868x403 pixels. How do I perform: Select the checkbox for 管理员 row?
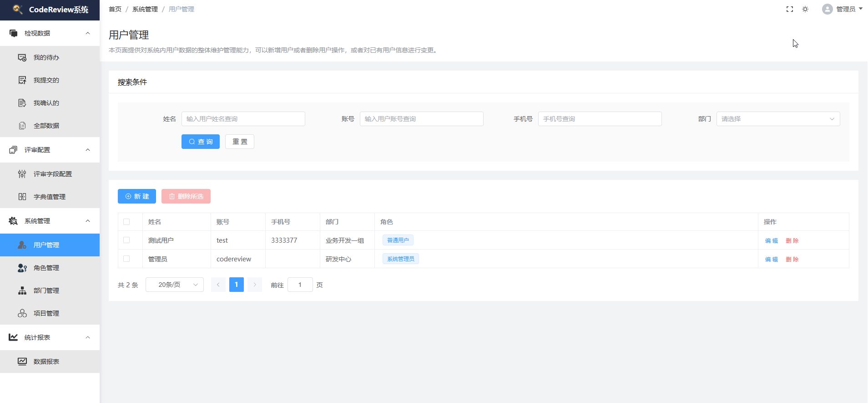pyautogui.click(x=126, y=259)
